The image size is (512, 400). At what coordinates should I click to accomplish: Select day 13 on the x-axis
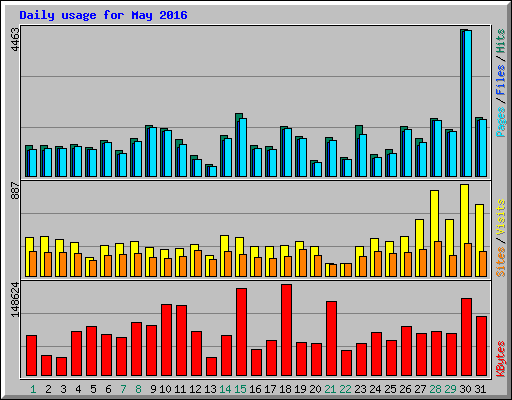(210, 389)
